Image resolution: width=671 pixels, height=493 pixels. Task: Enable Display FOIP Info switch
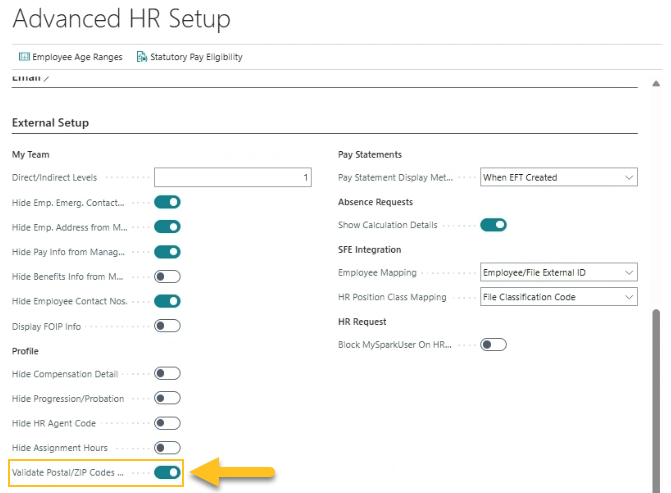click(167, 325)
